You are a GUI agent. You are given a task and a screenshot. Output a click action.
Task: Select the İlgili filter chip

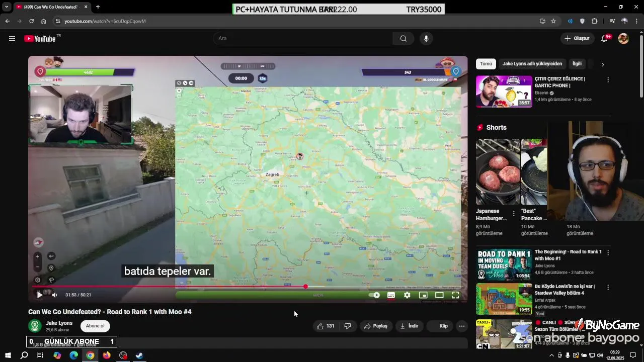577,64
